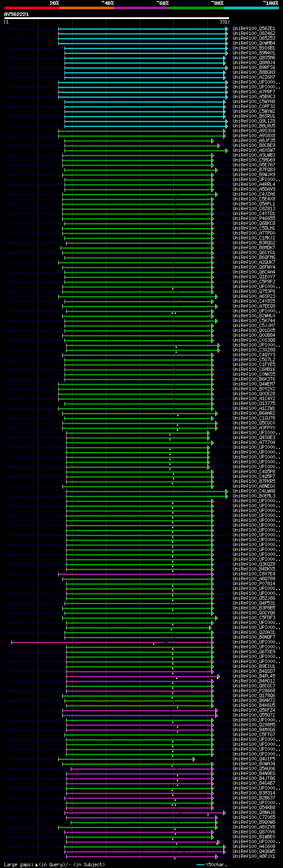Click the alignment arrowhead for UniRef100_A6XGW7
The width and height of the screenshot is (283, 868).
click(x=227, y=150)
